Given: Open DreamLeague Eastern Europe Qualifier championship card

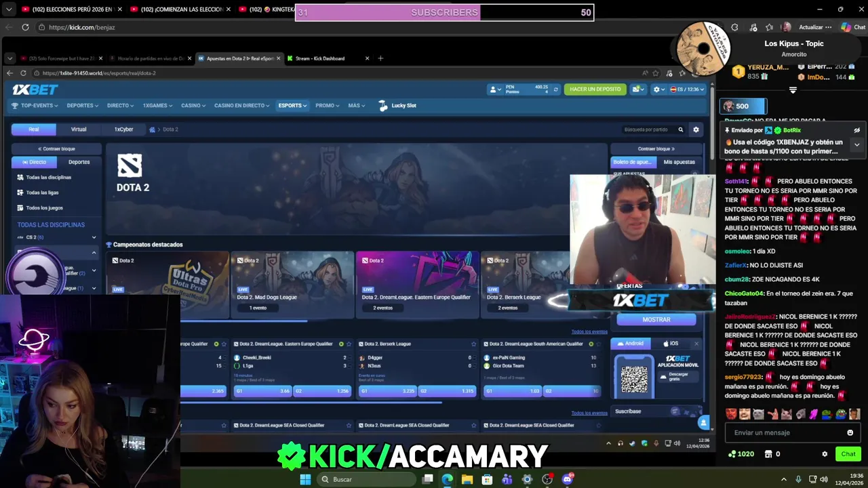Looking at the screenshot, I should coord(417,285).
